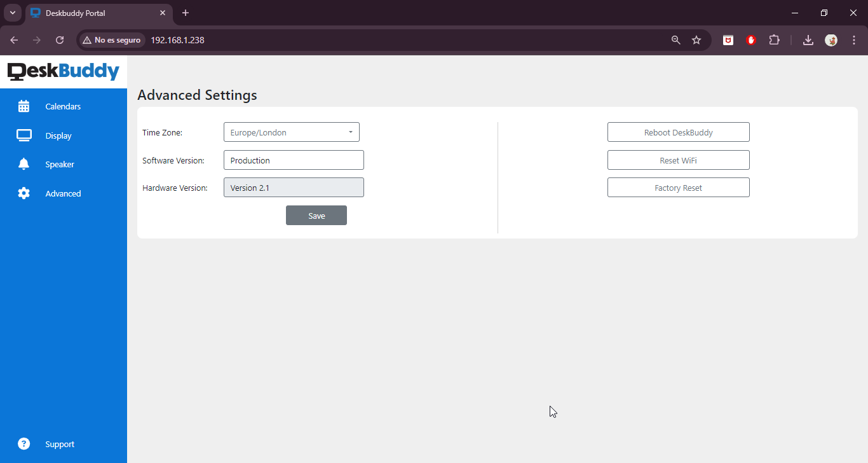
Task: Reboot DeskBuddy with the reboot button
Action: point(678,132)
